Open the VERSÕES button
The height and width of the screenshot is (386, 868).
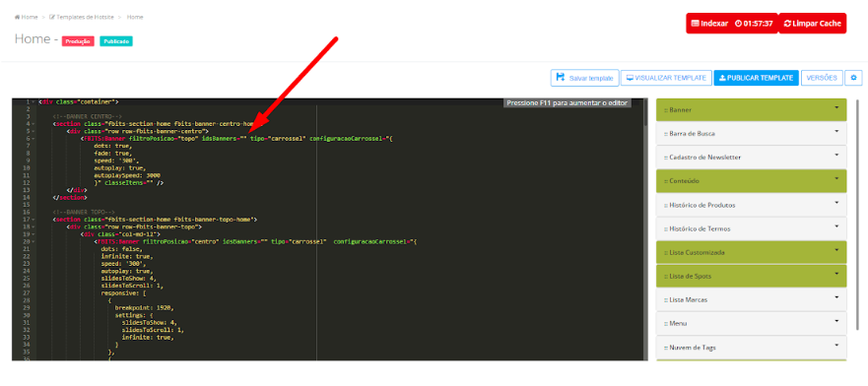coord(822,78)
